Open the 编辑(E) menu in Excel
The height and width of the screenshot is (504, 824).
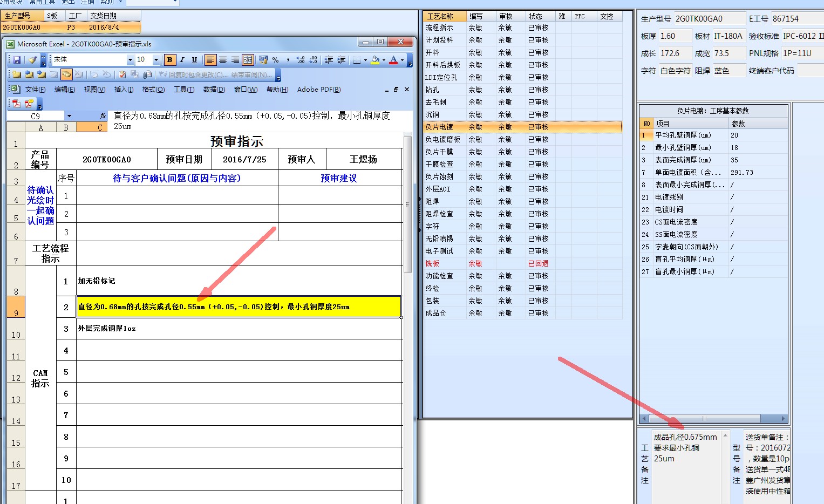pos(65,90)
